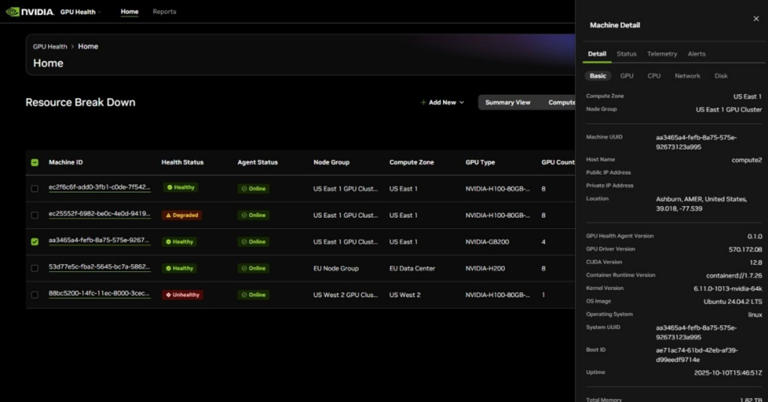This screenshot has width=768, height=402.
Task: Open the Telemetry tab
Action: pyautogui.click(x=662, y=54)
